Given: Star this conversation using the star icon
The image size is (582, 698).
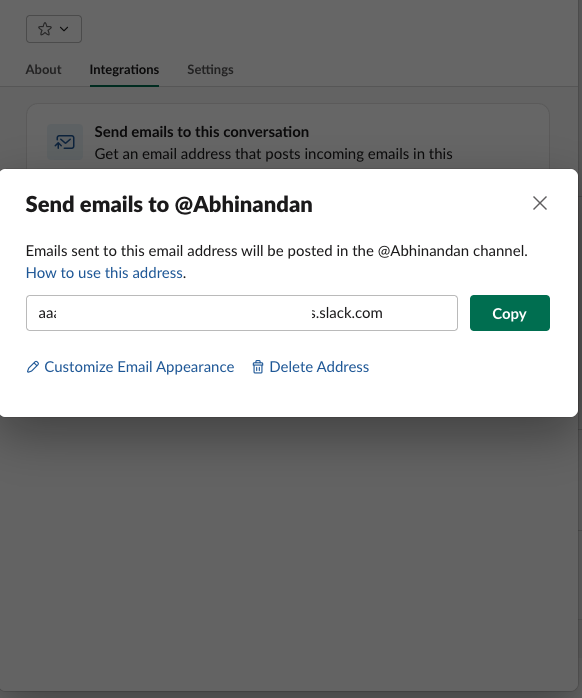Looking at the screenshot, I should [45, 29].
